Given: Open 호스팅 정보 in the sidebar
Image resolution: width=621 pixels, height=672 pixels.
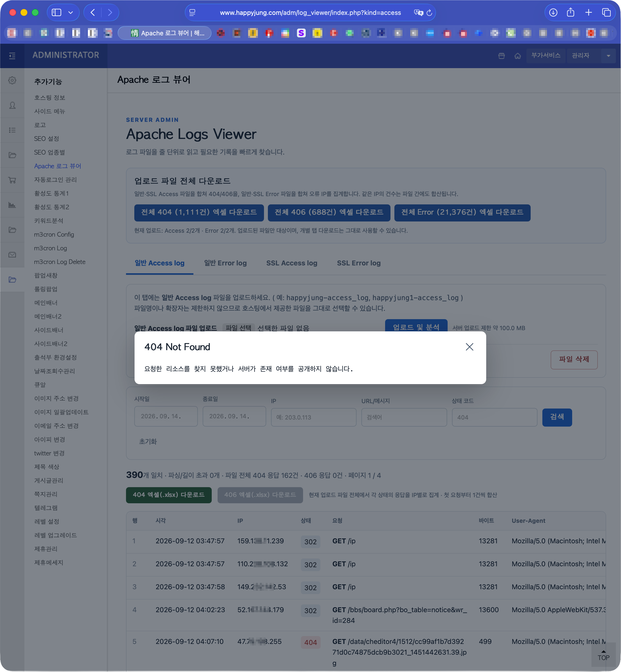Looking at the screenshot, I should [50, 97].
